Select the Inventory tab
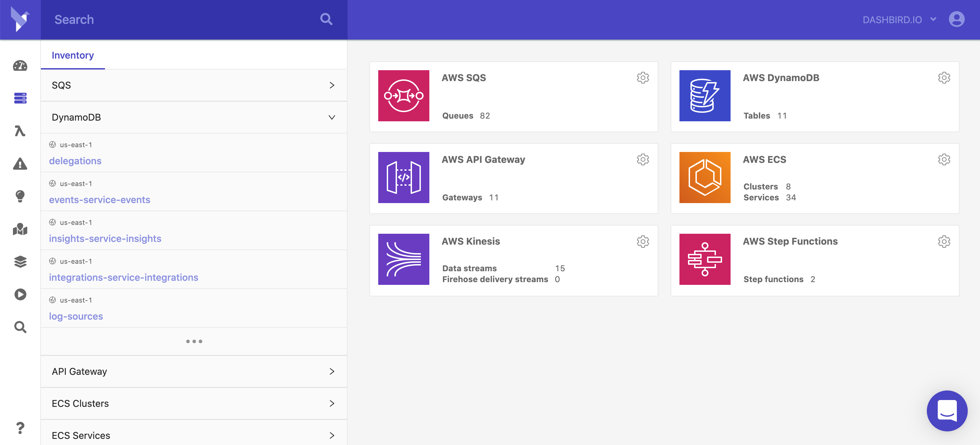The image size is (980, 445). pyautogui.click(x=73, y=55)
